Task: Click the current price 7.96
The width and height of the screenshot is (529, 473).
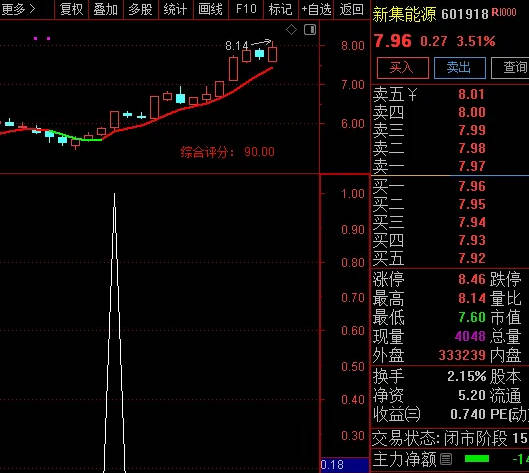Action: point(393,41)
